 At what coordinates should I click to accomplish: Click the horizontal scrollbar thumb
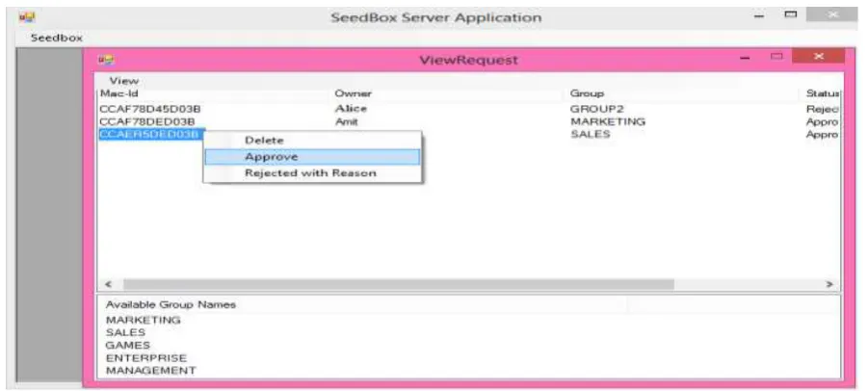[x=399, y=284]
